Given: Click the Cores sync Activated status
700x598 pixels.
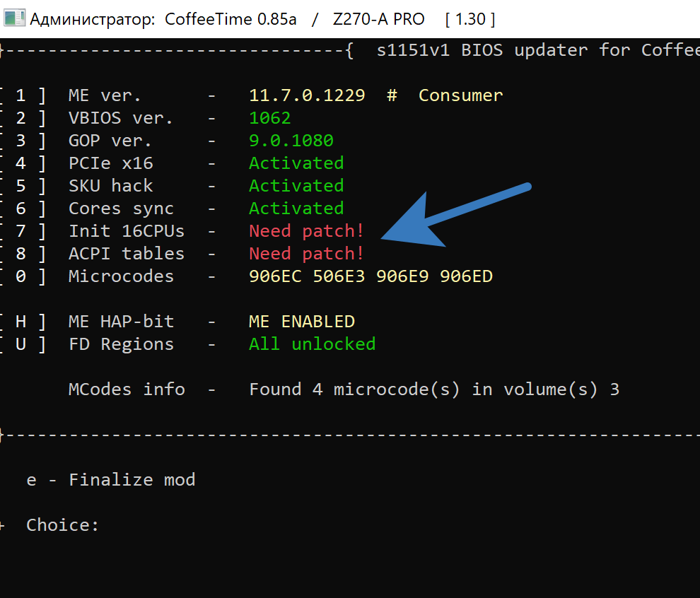Looking at the screenshot, I should [x=296, y=209].
